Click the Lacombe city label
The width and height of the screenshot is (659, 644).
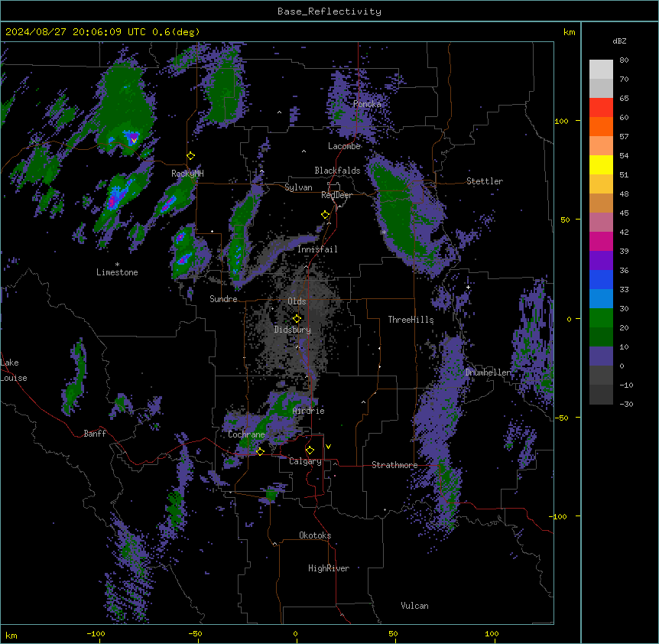point(344,146)
